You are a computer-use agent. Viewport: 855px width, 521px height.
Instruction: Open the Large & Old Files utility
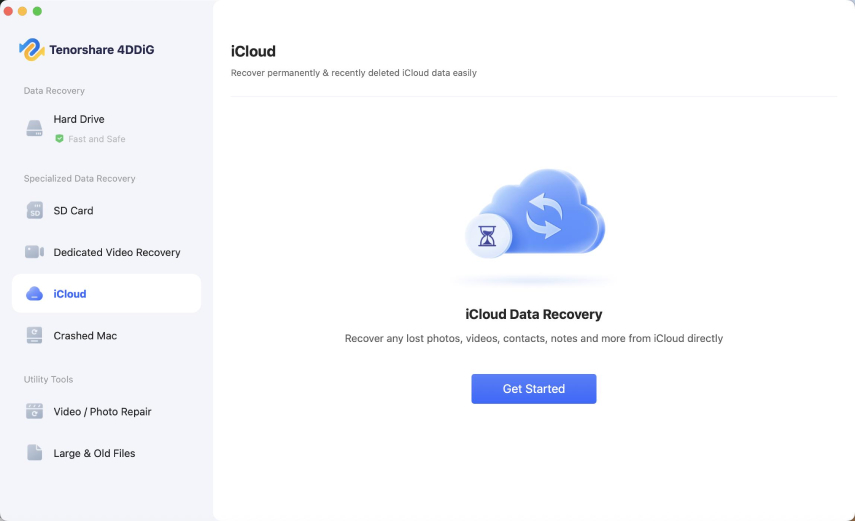click(94, 453)
